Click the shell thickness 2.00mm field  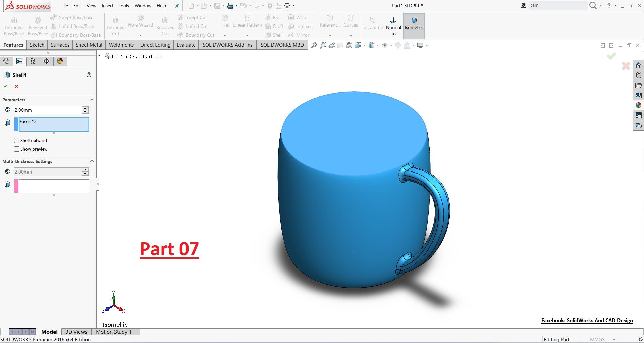[x=47, y=110]
